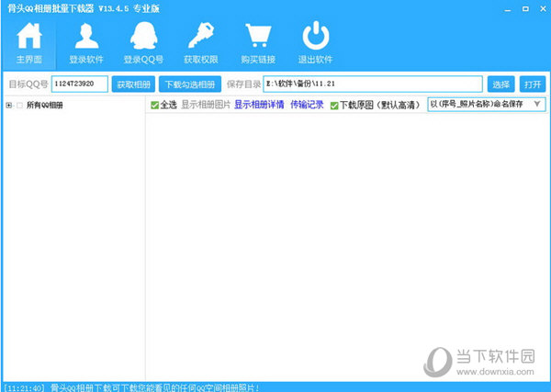Click the 选择 directory button
Viewport: 551px width, 392px height.
501,84
